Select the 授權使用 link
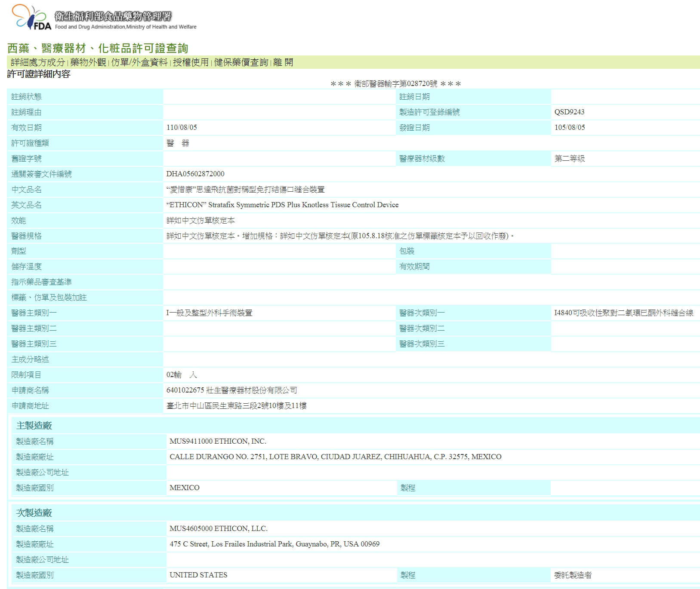The image size is (700, 589). (191, 62)
